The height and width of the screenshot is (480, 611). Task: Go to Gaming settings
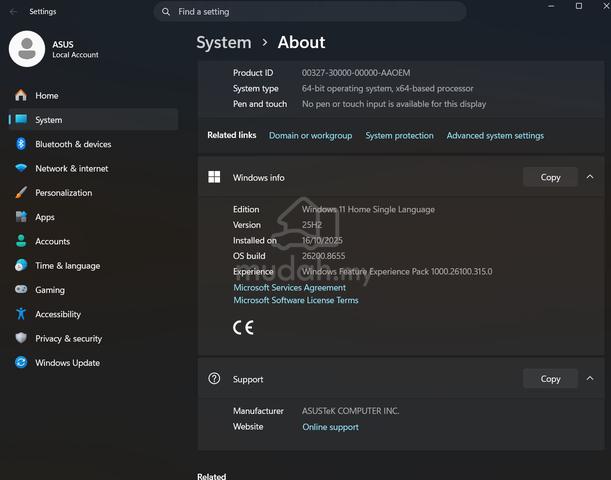[x=94, y=289]
